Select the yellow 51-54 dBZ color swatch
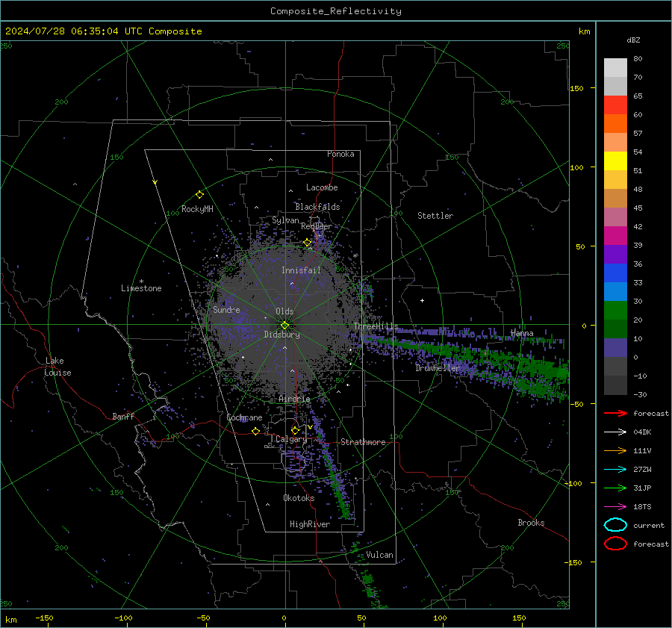The height and width of the screenshot is (628, 672). click(x=615, y=161)
